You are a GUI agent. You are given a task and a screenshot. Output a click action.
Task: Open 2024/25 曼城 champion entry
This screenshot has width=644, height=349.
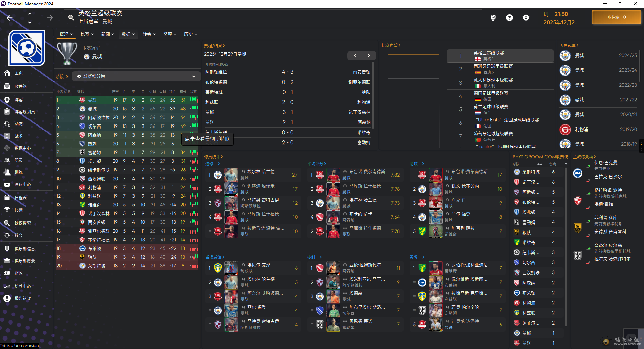[x=599, y=56]
